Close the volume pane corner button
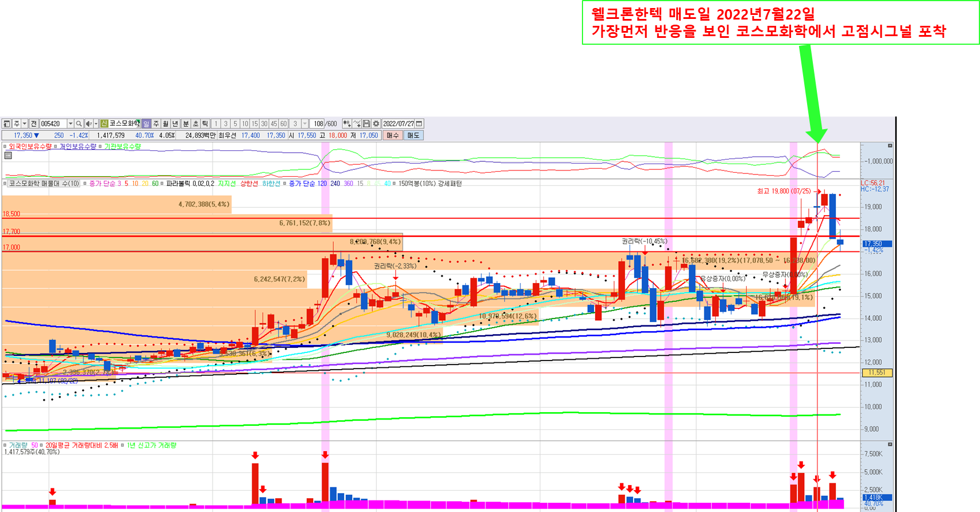The height and width of the screenshot is (512, 980). (x=890, y=444)
